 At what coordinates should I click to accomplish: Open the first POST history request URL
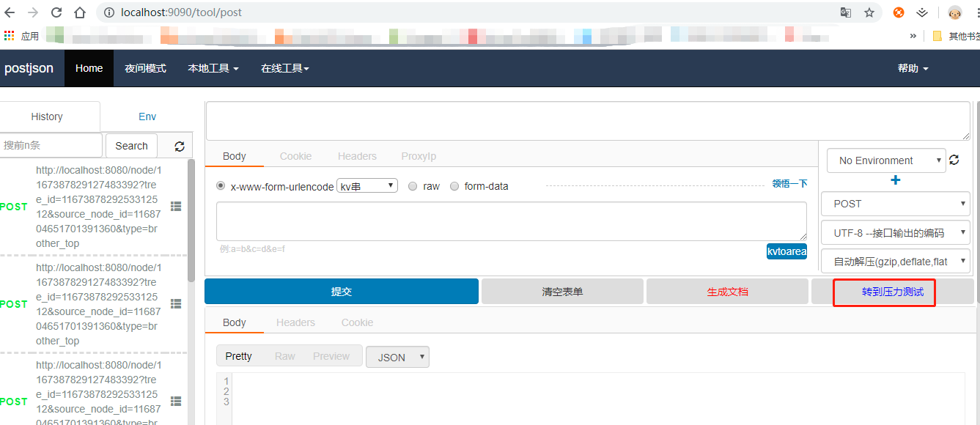pyautogui.click(x=99, y=207)
